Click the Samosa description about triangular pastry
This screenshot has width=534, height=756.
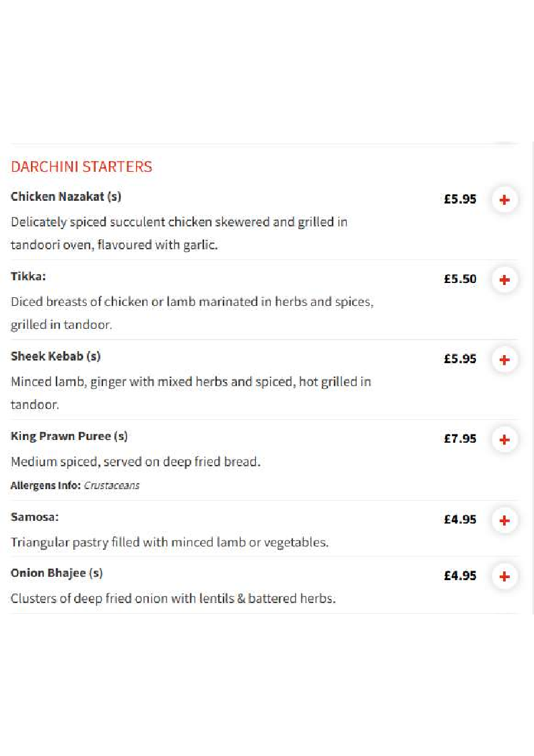(170, 542)
